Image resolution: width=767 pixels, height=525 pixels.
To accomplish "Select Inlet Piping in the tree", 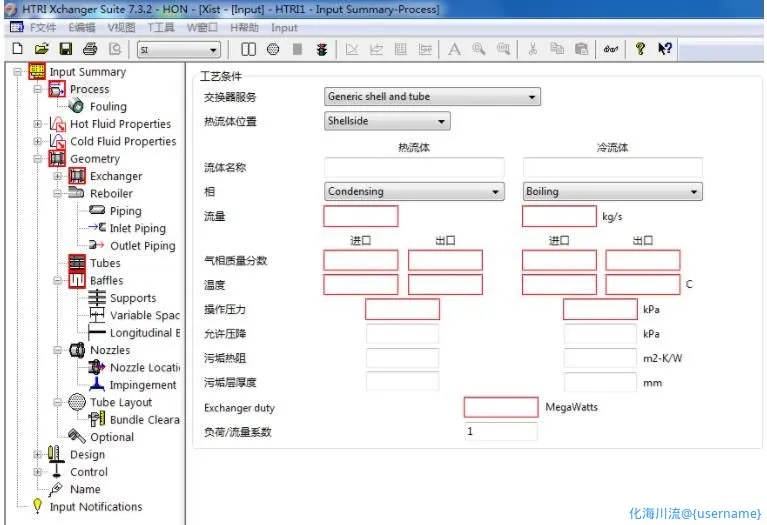I will pyautogui.click(x=137, y=228).
